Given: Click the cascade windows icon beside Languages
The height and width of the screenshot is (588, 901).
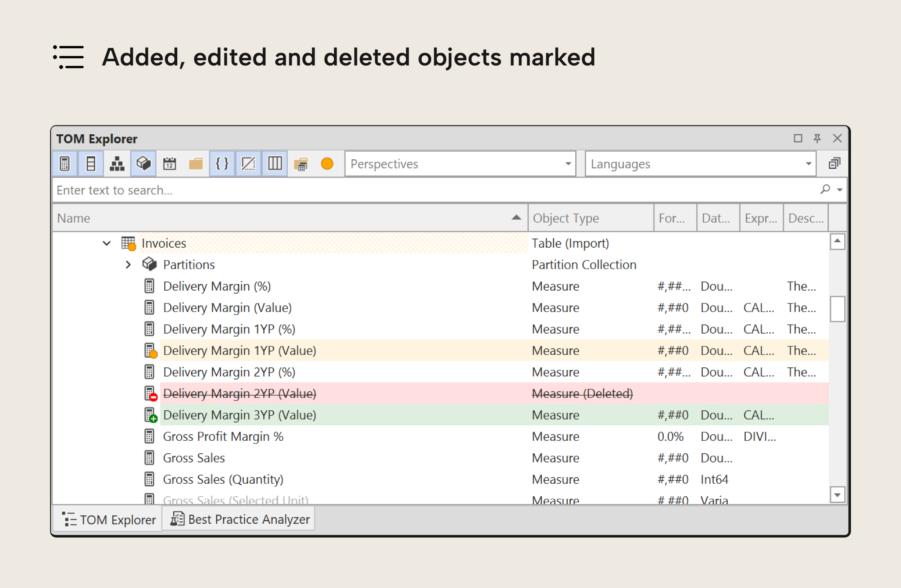Looking at the screenshot, I should 834,163.
